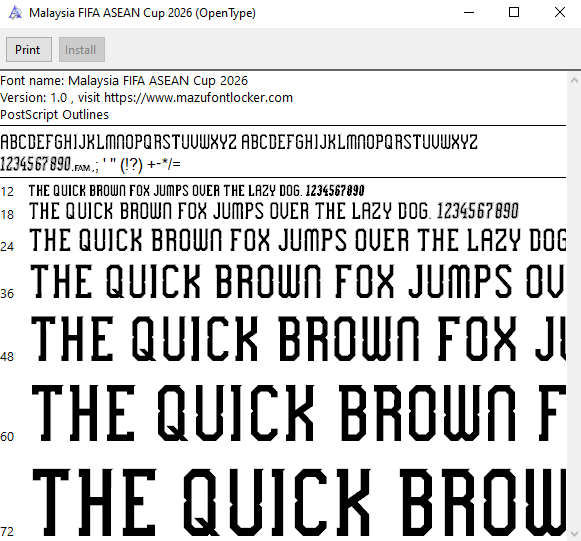Click the vertical scrollbar track
The image size is (581, 541).
pyautogui.click(x=574, y=307)
